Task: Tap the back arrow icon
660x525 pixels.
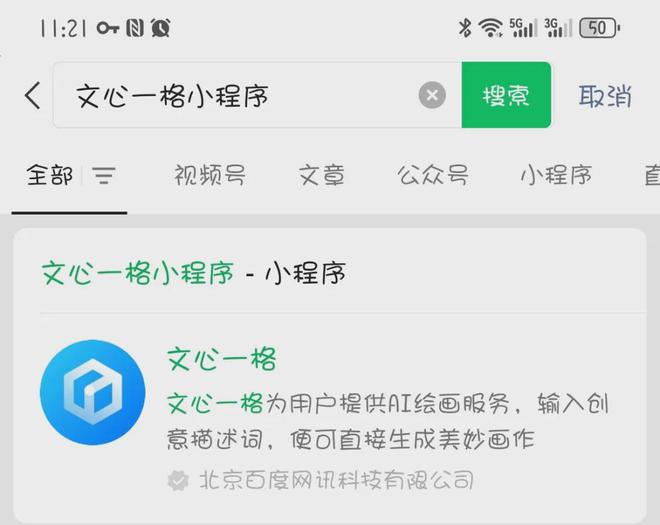Action: tap(33, 96)
